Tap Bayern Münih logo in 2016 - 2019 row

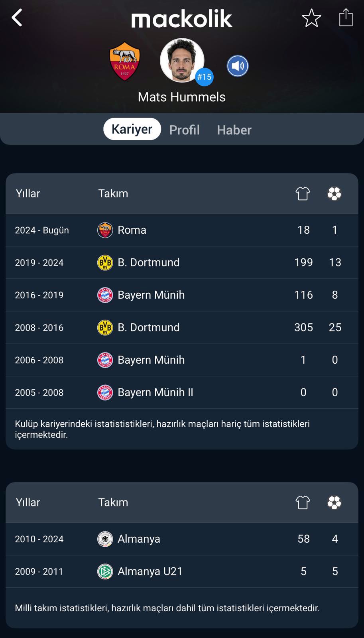click(x=105, y=295)
